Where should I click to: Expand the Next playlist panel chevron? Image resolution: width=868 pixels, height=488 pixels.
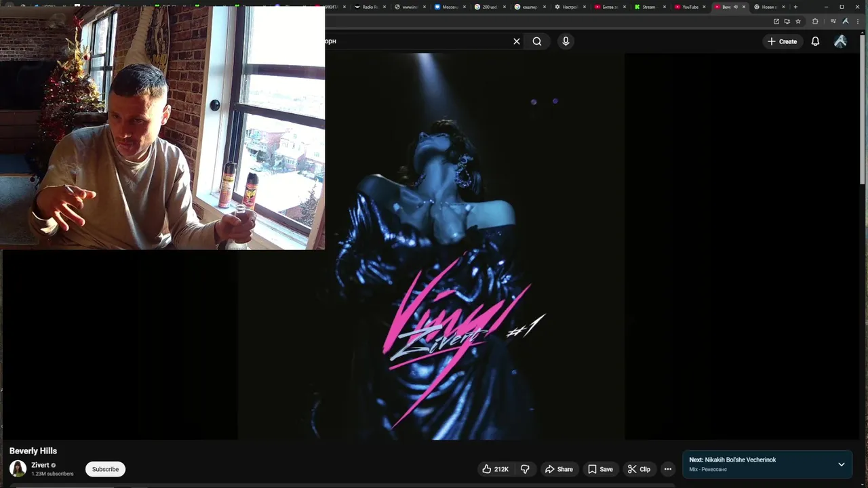coord(842,464)
